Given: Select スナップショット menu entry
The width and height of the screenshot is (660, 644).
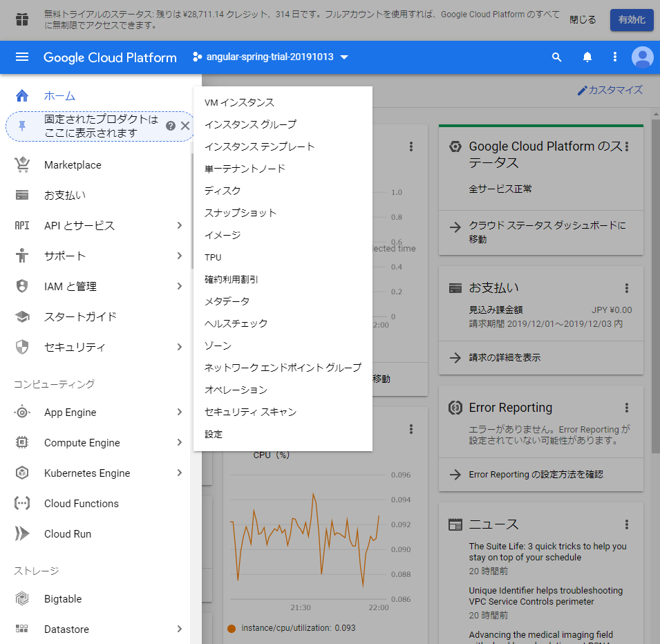Looking at the screenshot, I should (283, 213).
